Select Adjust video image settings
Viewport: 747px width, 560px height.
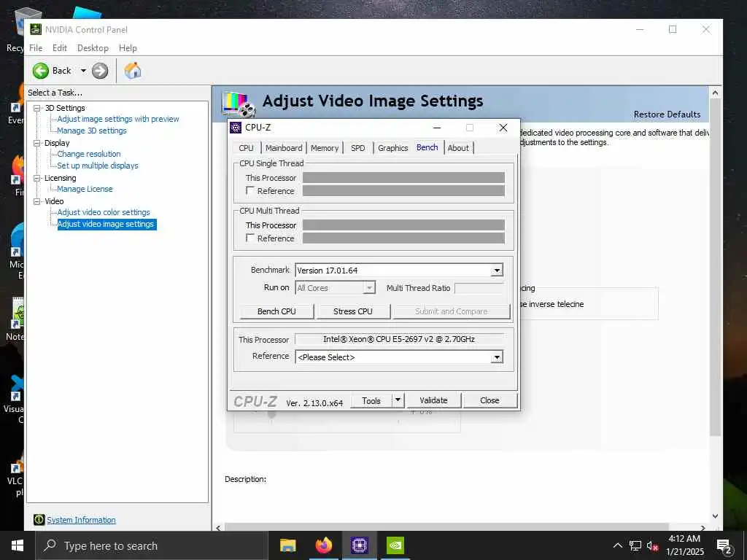click(106, 224)
